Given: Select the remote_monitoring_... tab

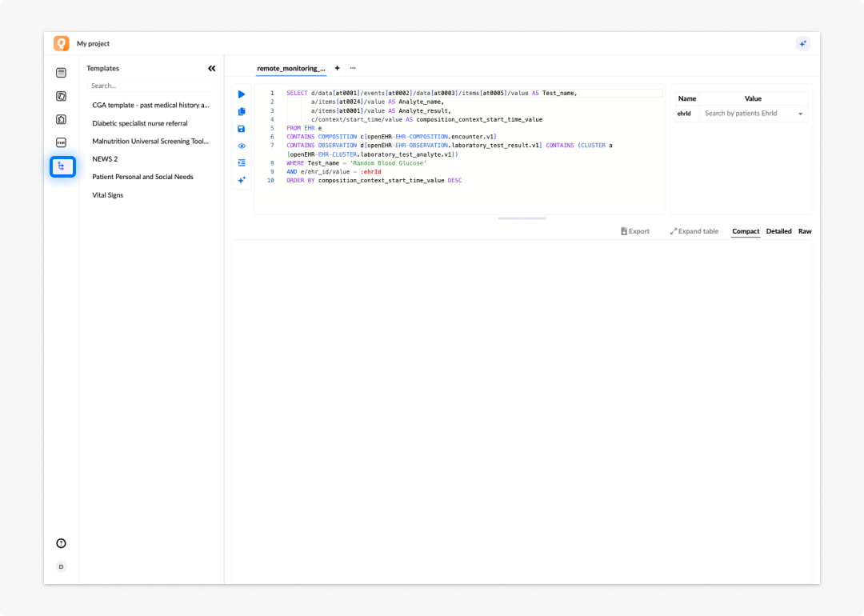Looking at the screenshot, I should pos(291,68).
